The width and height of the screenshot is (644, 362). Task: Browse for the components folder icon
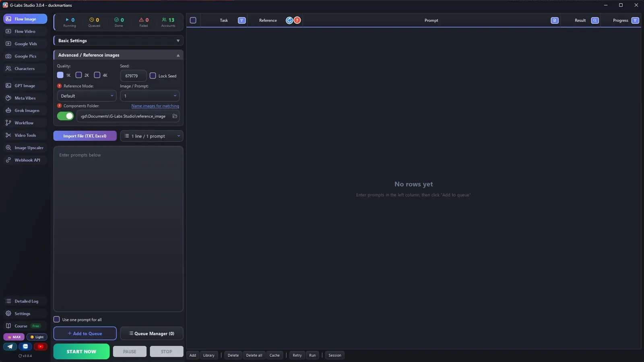pyautogui.click(x=175, y=116)
